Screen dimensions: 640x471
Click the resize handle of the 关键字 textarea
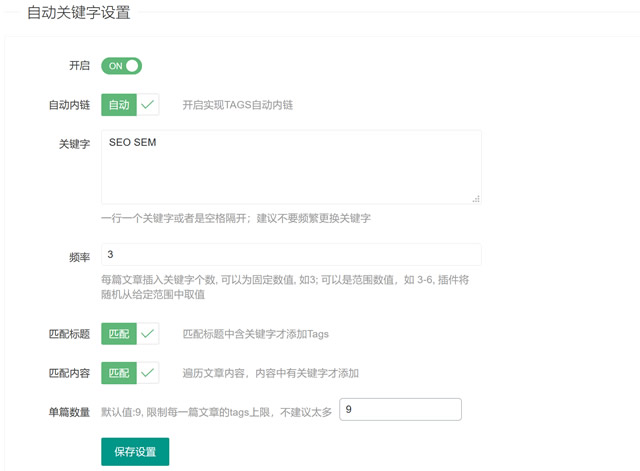pos(476,199)
